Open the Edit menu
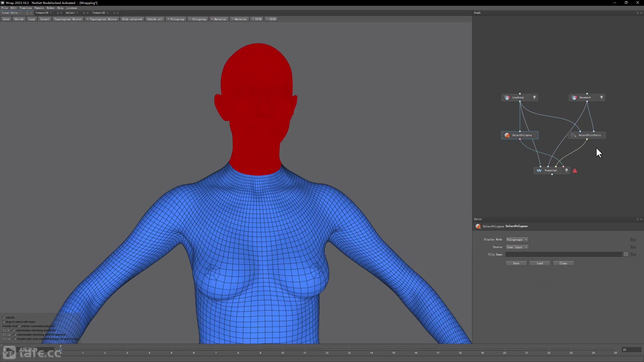 13,8
